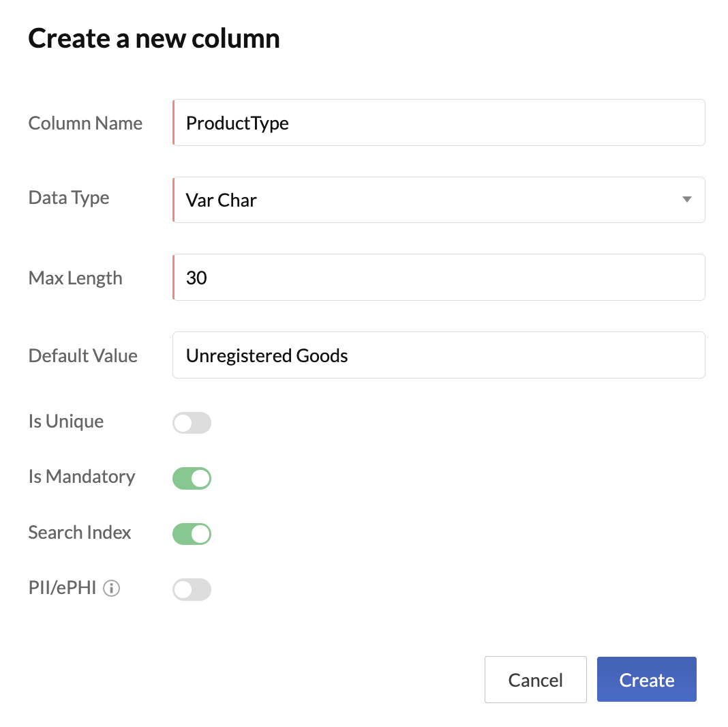Click the Cancel button
The image size is (728, 727).
tap(535, 679)
